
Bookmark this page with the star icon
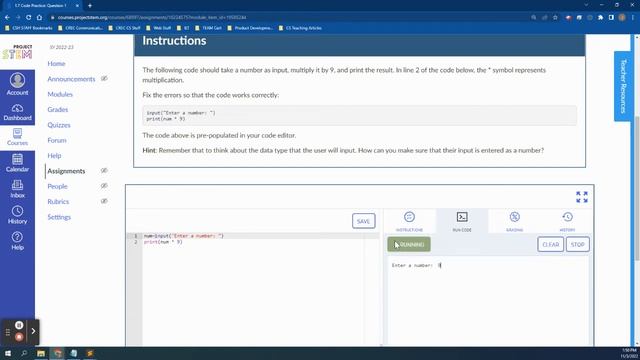tap(555, 18)
